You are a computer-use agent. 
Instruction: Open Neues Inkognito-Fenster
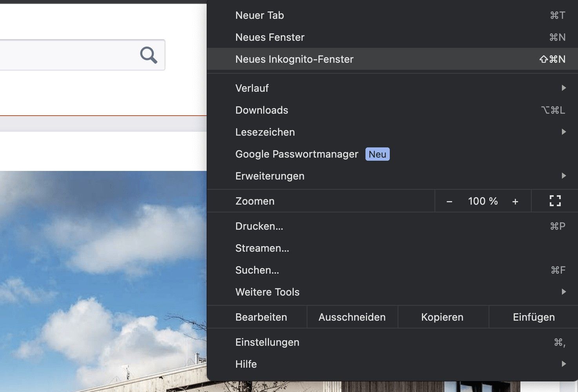pos(294,59)
